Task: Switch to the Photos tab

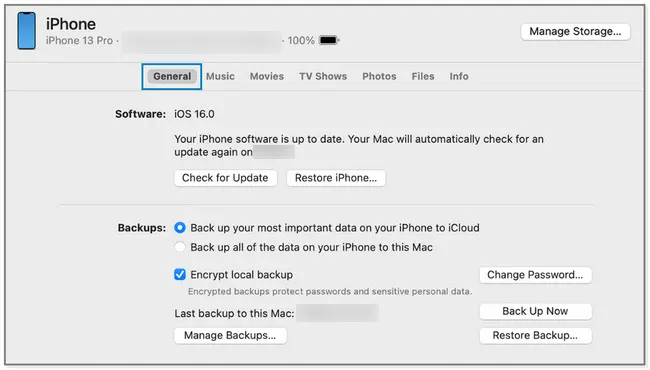Action: (379, 76)
